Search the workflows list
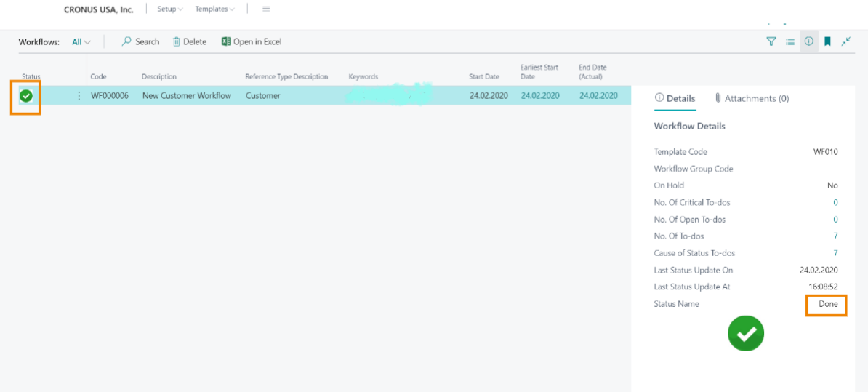 (x=140, y=42)
